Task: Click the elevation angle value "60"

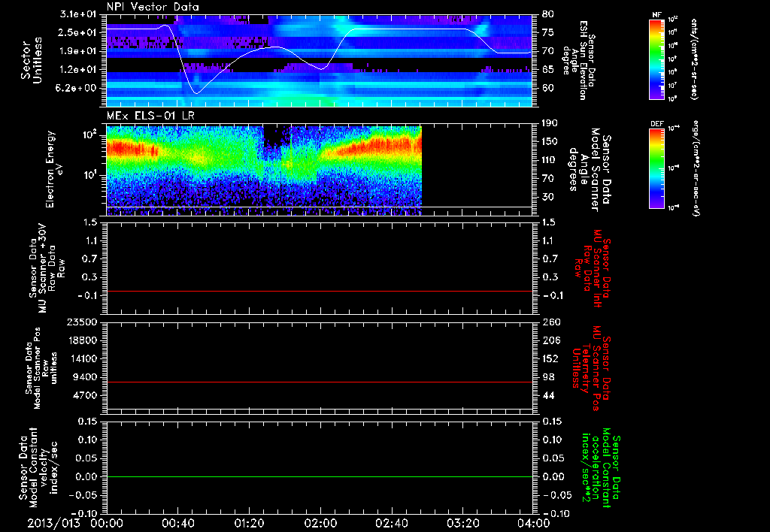Action: pyautogui.click(x=547, y=89)
